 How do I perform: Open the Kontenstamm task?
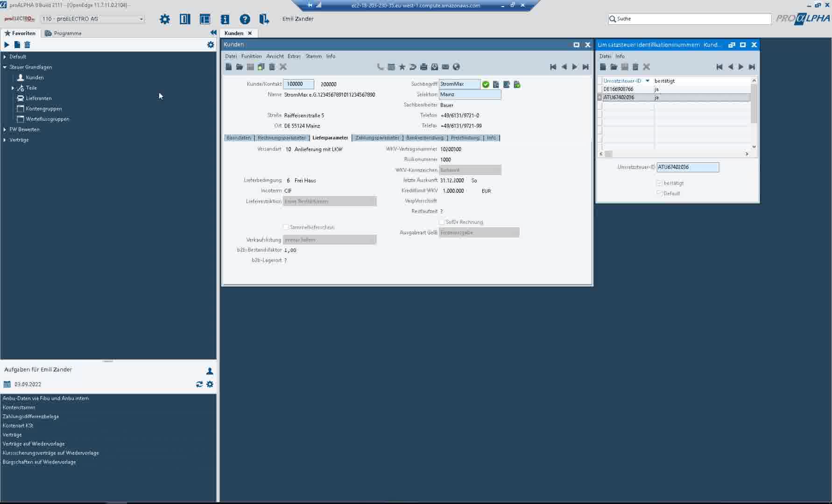pyautogui.click(x=19, y=407)
